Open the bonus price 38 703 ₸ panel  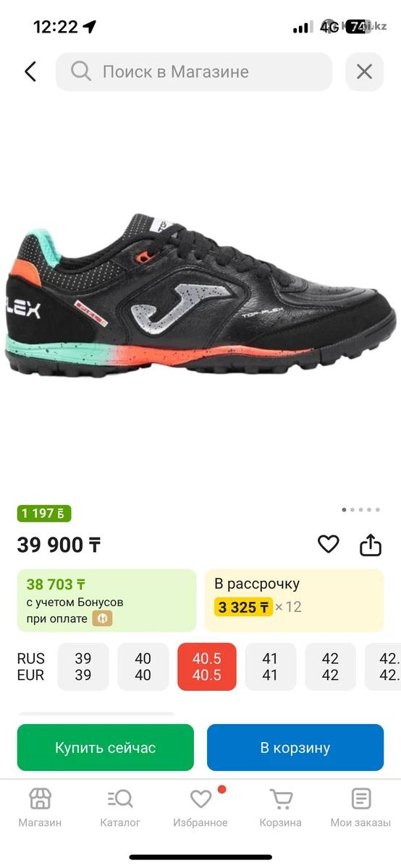pos(106,600)
